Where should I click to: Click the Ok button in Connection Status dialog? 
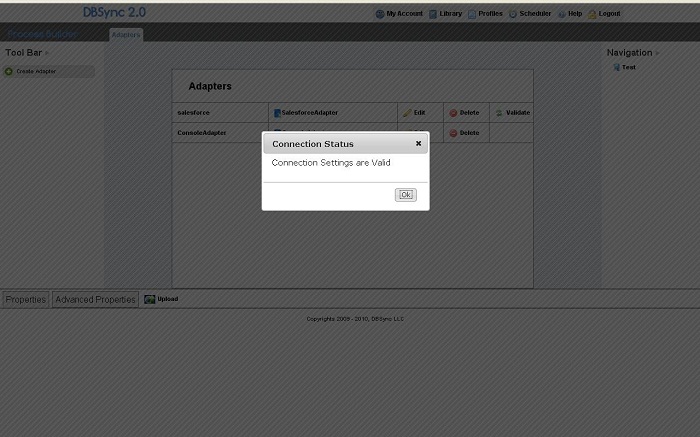click(x=405, y=195)
